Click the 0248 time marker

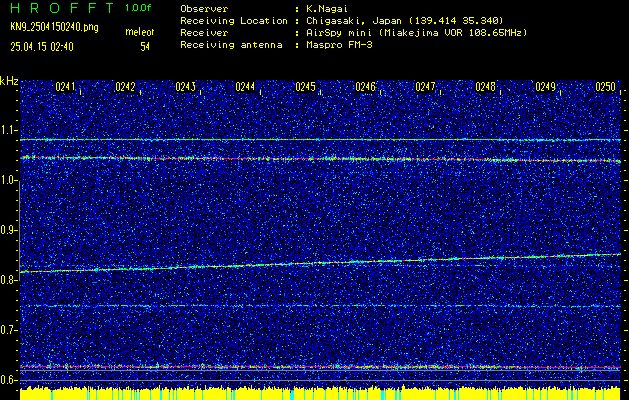(x=485, y=87)
